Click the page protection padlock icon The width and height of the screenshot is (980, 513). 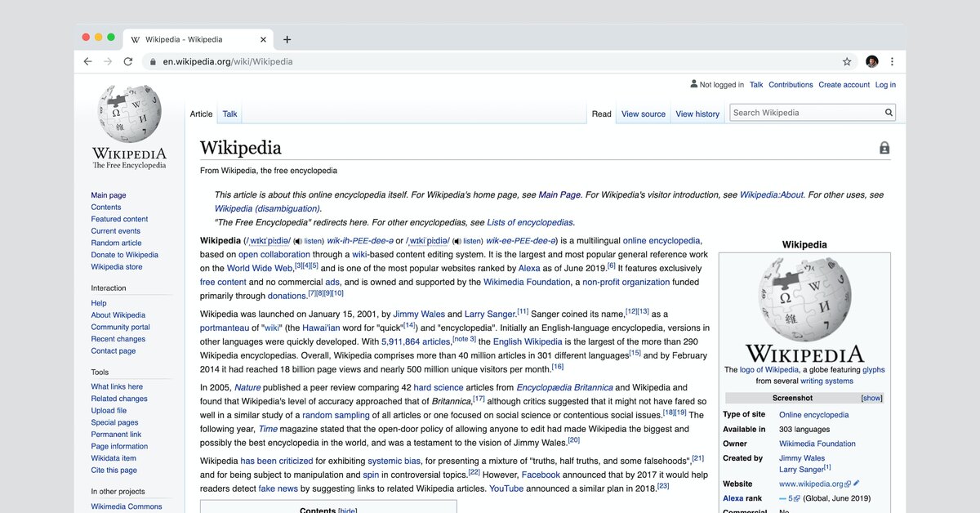point(884,148)
